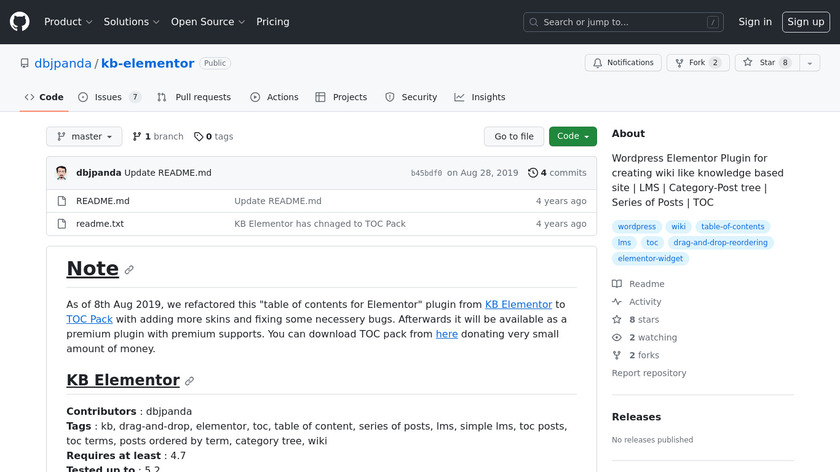Open the Releases heading link
840x472 pixels.
point(636,417)
